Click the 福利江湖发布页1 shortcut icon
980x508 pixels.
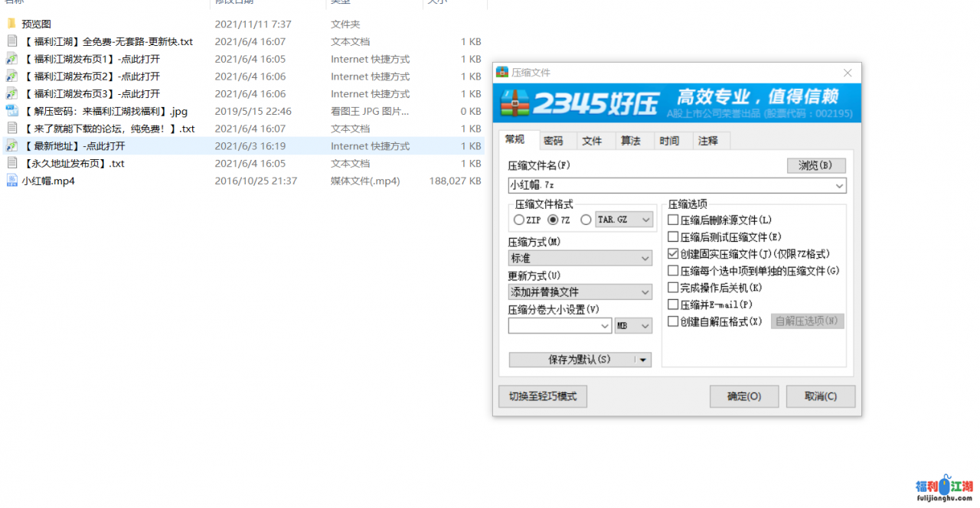11,59
